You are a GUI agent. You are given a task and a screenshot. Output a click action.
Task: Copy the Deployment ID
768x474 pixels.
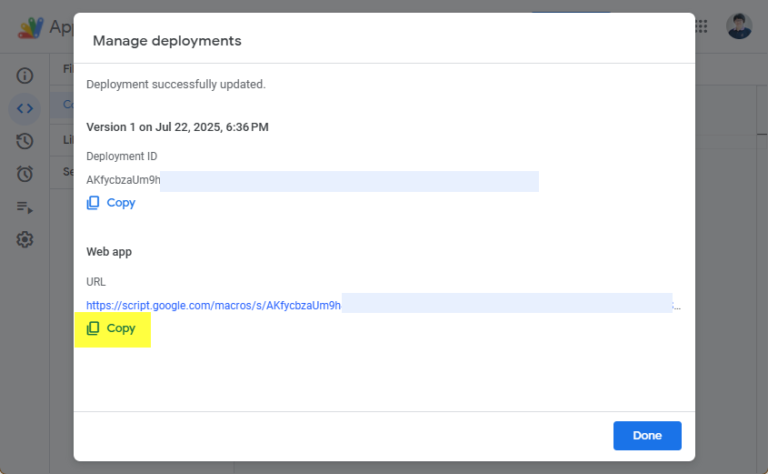pos(111,203)
